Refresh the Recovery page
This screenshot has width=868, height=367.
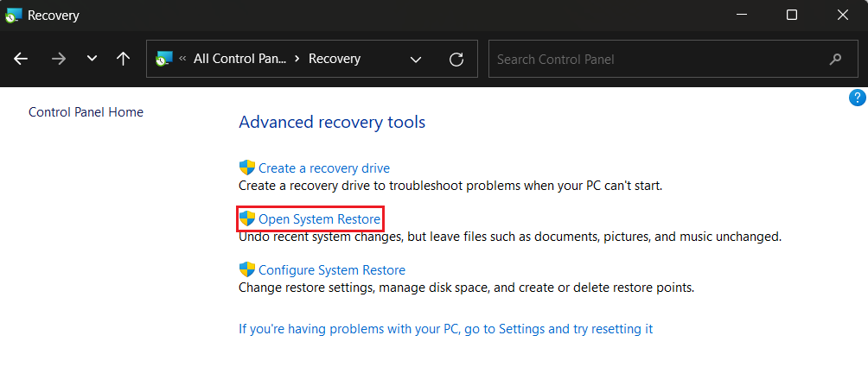pos(456,60)
